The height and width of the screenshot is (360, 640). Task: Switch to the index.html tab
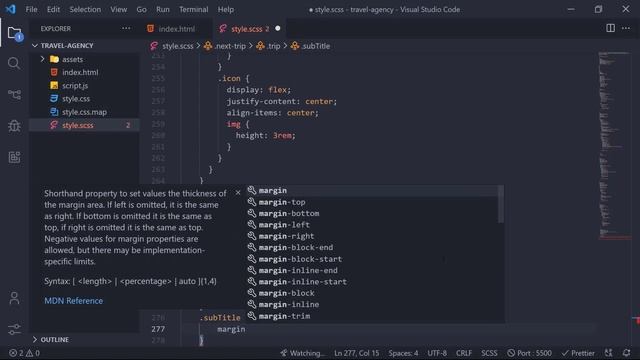[176, 29]
